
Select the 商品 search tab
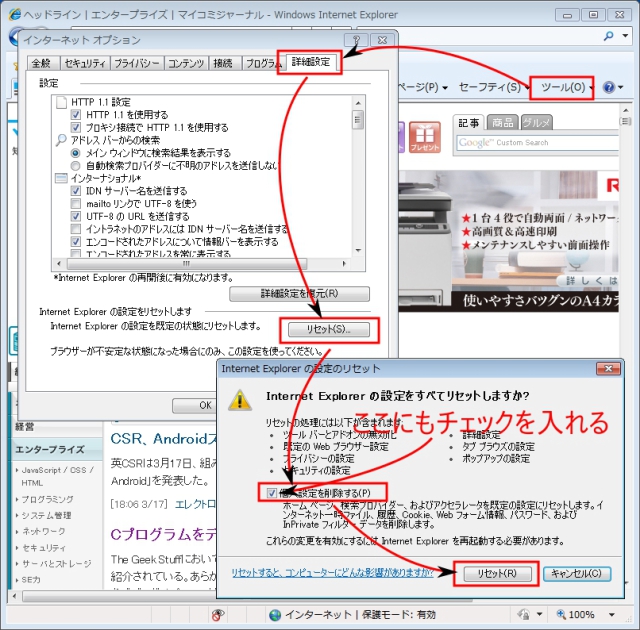(502, 122)
